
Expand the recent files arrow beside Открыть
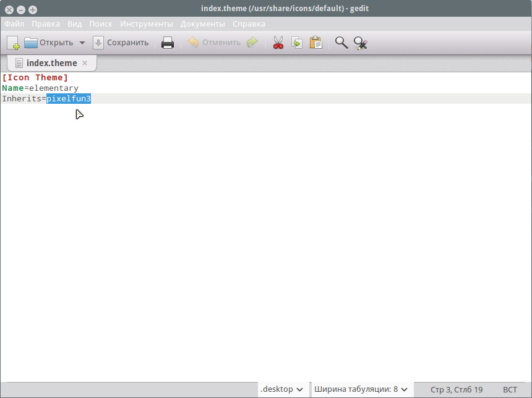point(82,43)
